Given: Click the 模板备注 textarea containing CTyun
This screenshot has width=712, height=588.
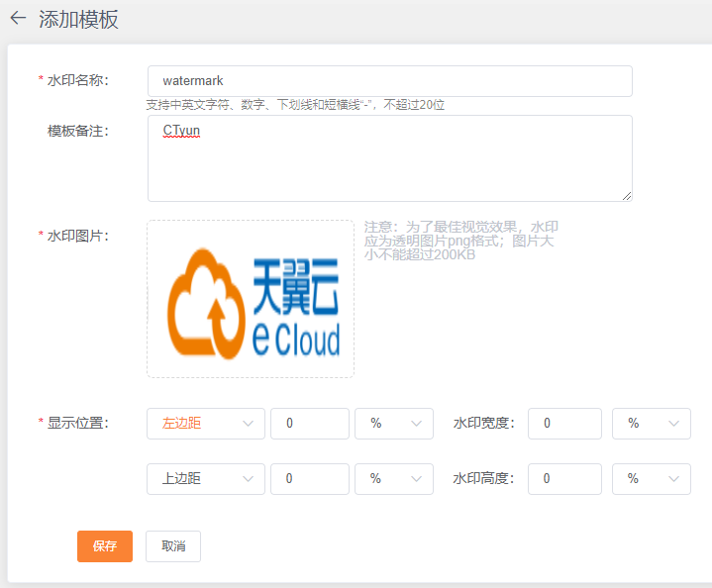Looking at the screenshot, I should 389,158.
